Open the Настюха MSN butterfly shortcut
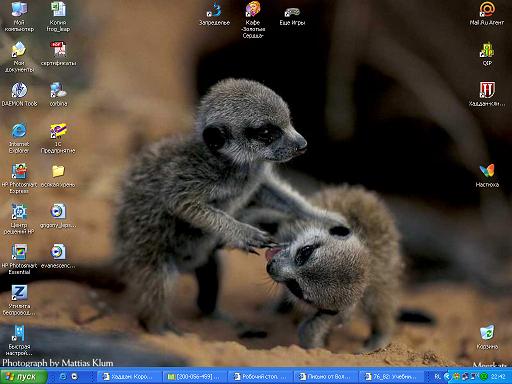The image size is (512, 384). [487, 175]
